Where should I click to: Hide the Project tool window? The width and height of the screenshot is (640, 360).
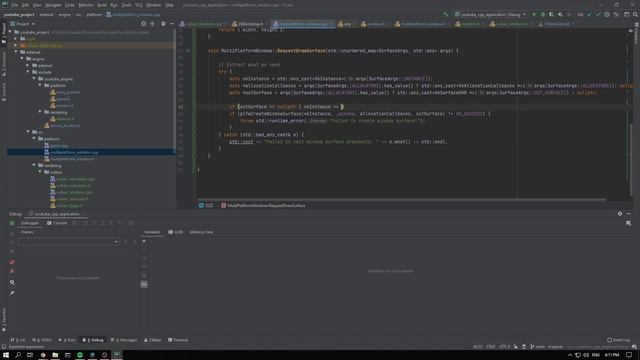[x=172, y=24]
